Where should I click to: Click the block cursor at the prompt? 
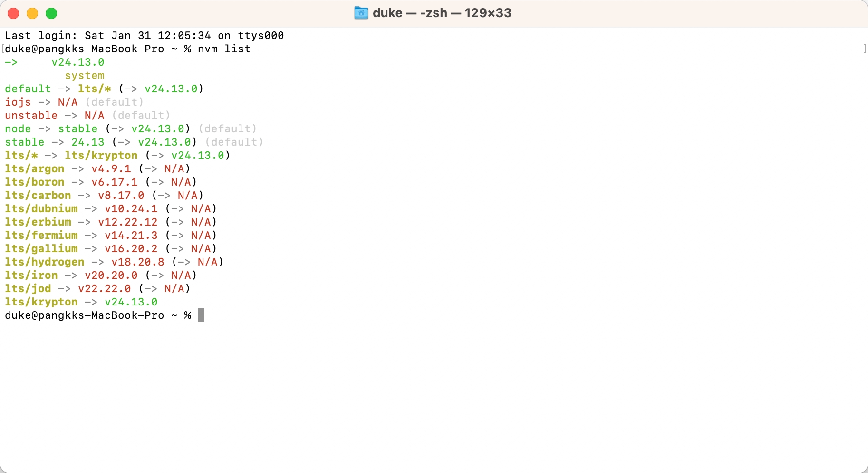point(201,315)
